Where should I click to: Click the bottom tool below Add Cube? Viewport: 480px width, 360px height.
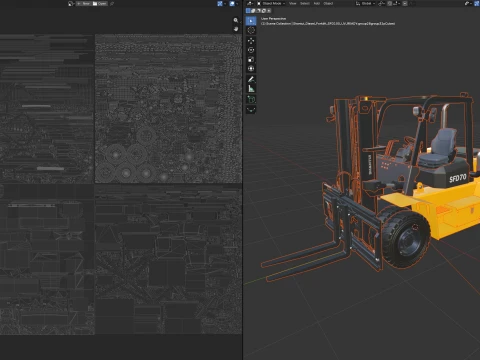pos(251,109)
